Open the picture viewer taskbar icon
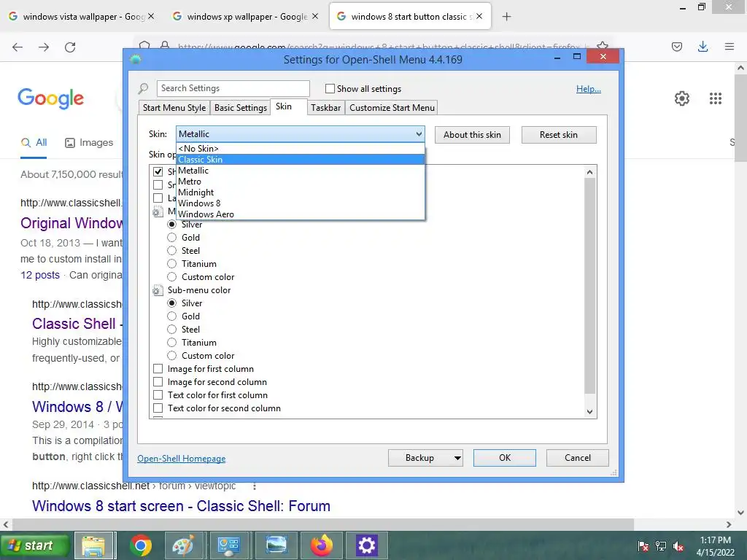 click(x=276, y=545)
